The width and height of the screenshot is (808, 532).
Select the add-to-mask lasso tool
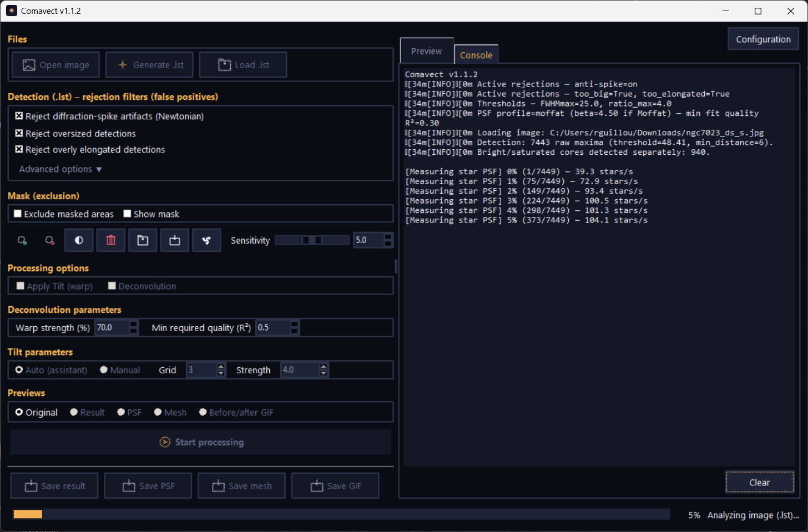[22, 240]
